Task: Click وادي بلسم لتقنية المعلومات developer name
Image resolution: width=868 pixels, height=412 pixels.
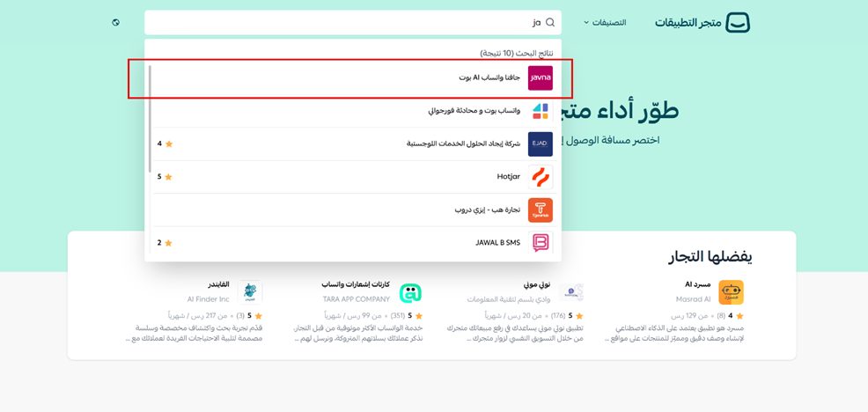Action: (510, 299)
